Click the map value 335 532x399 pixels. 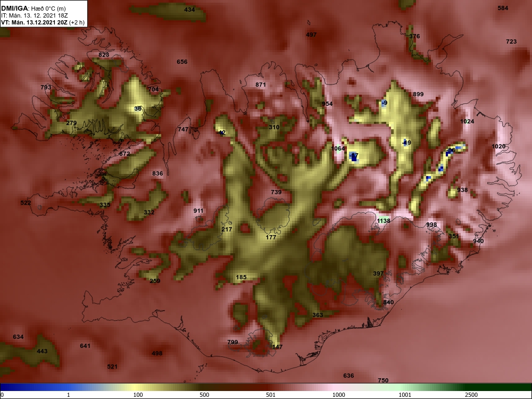[x=105, y=205]
